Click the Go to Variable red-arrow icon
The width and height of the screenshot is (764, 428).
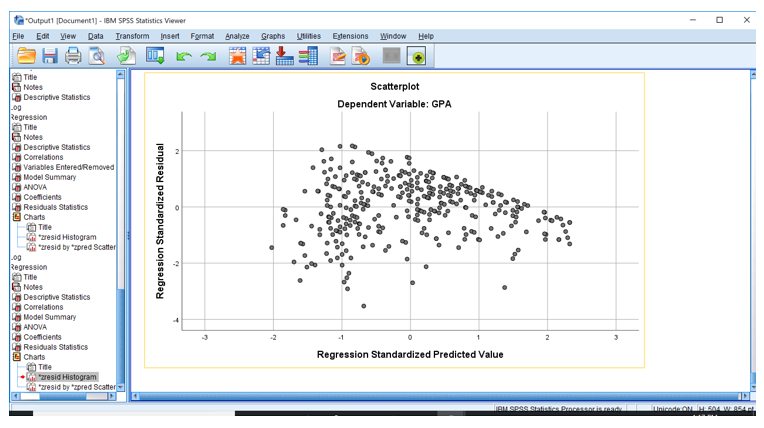point(284,57)
